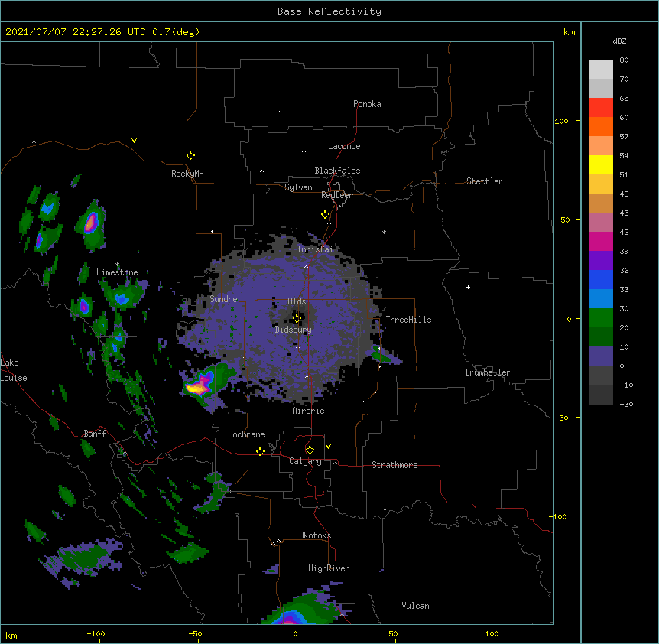Click the Strathmore label
659x644 pixels.
pyautogui.click(x=394, y=465)
